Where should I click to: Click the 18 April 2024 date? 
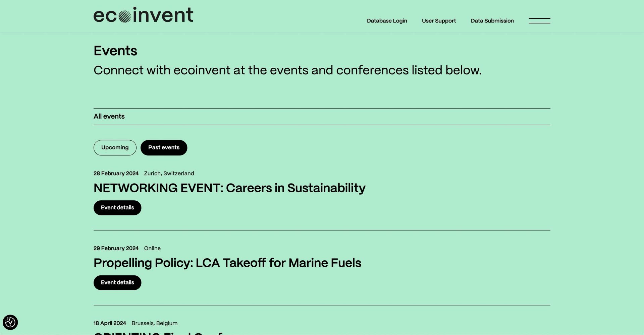tap(110, 323)
